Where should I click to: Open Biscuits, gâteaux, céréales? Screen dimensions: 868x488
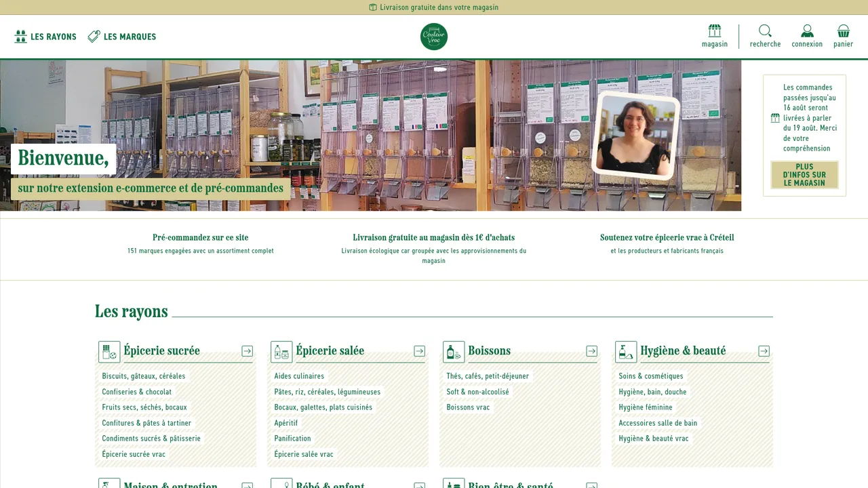click(x=144, y=376)
